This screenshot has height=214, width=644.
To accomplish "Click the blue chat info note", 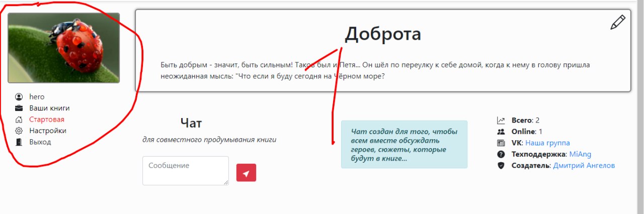I will pos(404,144).
